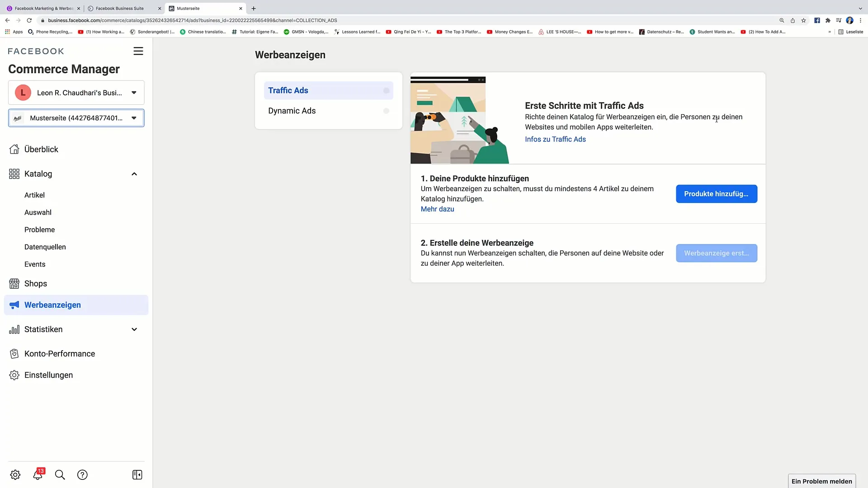
Task: Open the Leseliste reading list
Action: click(x=850, y=32)
